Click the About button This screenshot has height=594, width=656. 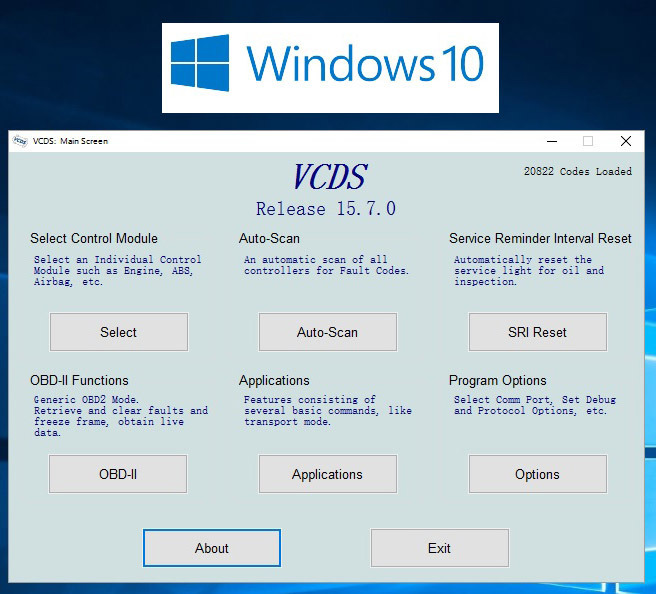(x=212, y=548)
